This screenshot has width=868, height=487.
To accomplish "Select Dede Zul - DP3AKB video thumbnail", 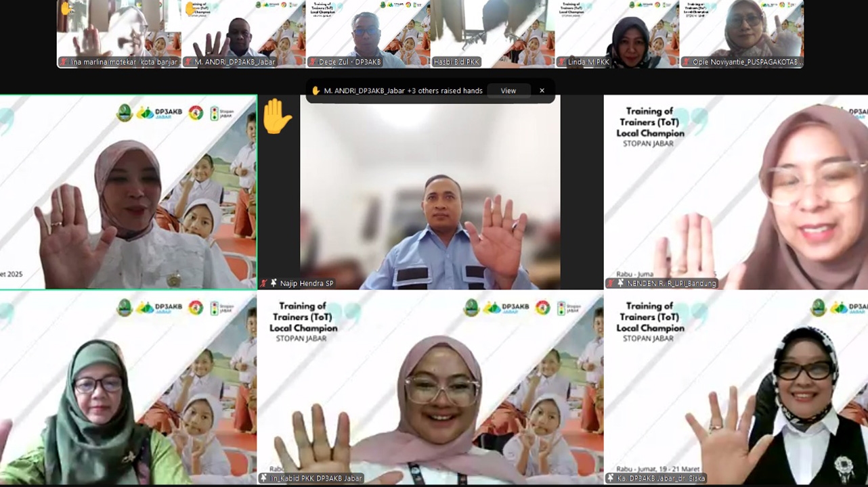I will [368, 30].
